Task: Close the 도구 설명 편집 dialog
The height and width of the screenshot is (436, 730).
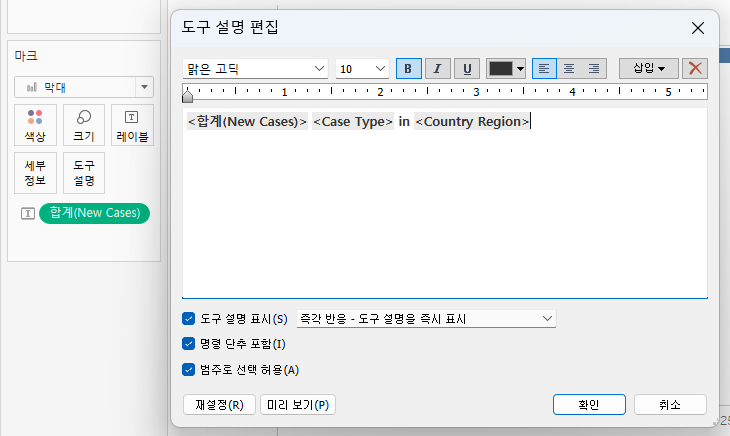Action: 697,28
